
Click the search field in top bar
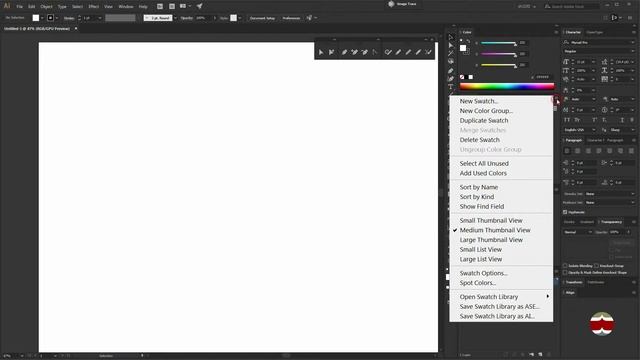[571, 7]
